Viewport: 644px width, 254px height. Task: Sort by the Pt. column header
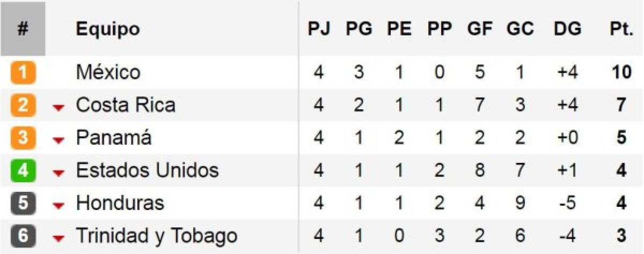pos(621,29)
